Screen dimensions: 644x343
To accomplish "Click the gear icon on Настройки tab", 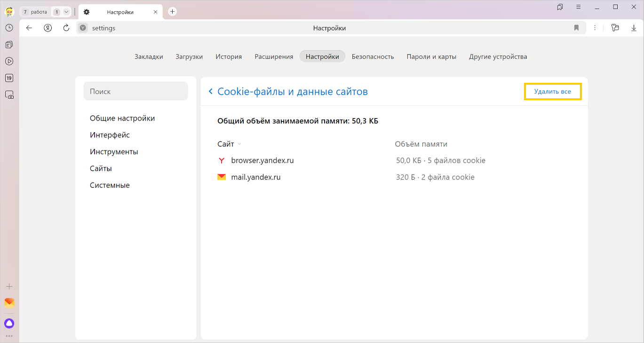I will [87, 12].
